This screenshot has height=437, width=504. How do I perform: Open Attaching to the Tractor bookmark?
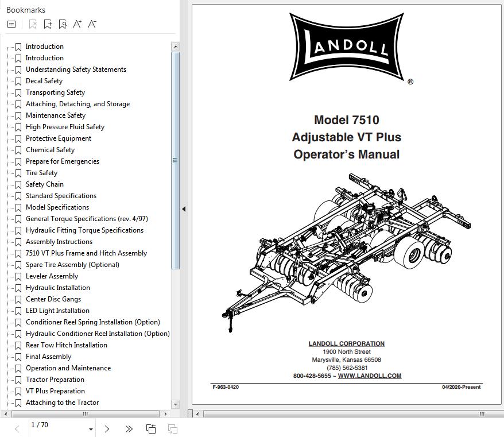click(63, 403)
